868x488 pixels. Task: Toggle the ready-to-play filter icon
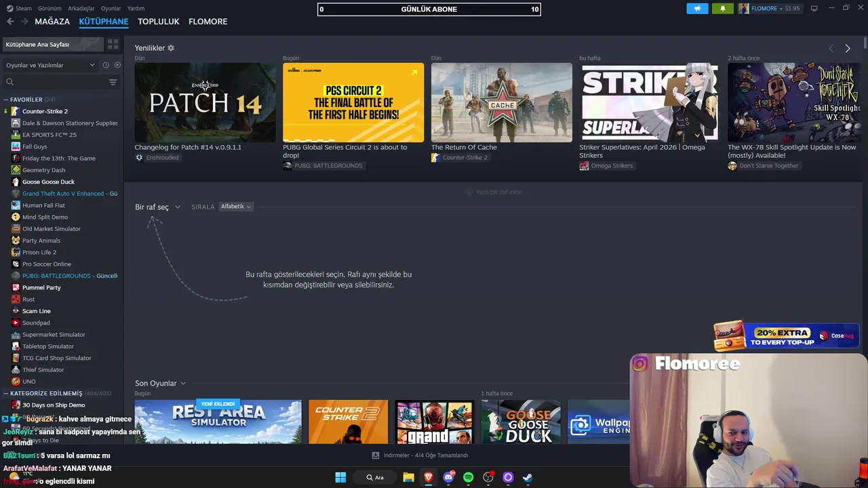(117, 65)
